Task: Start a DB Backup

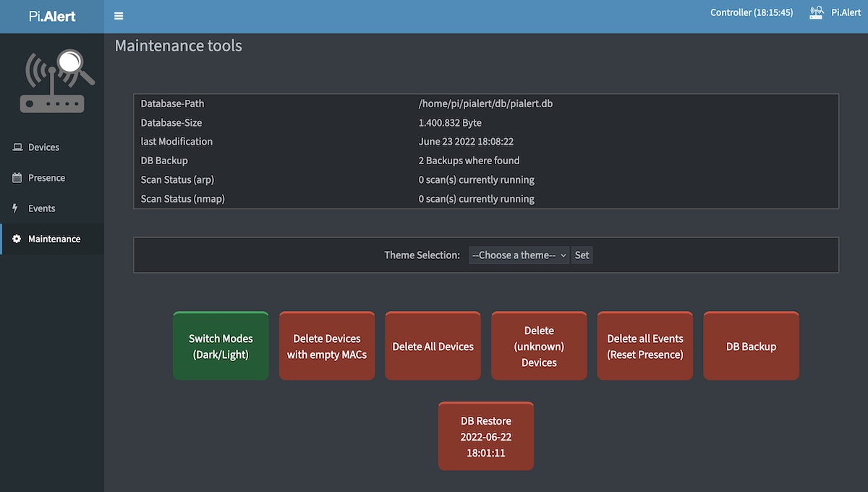Action: 751,347
